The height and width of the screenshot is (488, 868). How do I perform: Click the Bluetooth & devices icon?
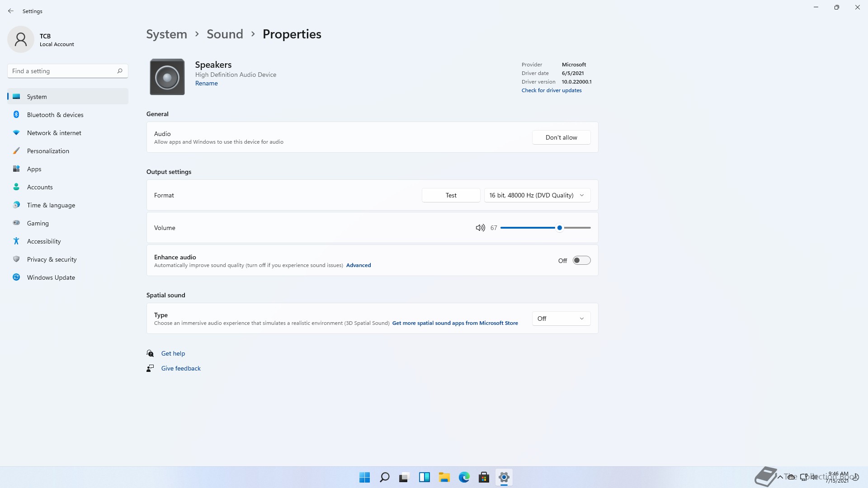click(16, 115)
